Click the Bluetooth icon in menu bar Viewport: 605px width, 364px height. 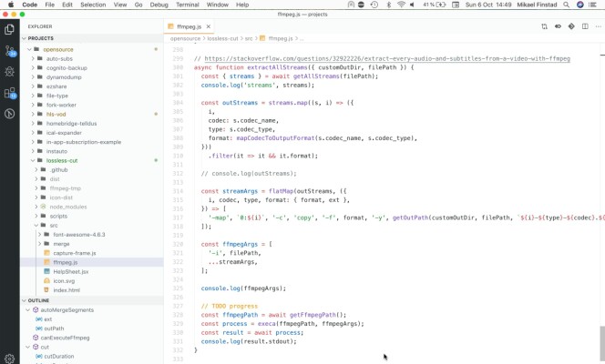pos(389,5)
